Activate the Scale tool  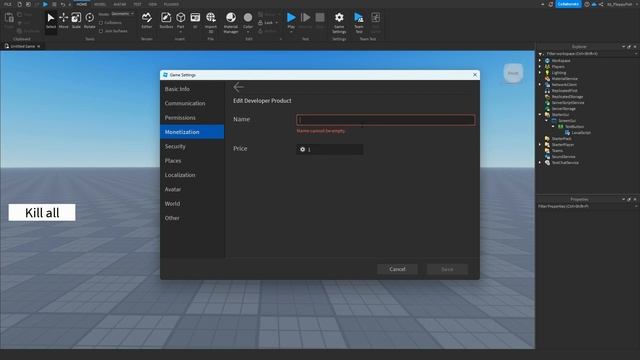tap(76, 21)
